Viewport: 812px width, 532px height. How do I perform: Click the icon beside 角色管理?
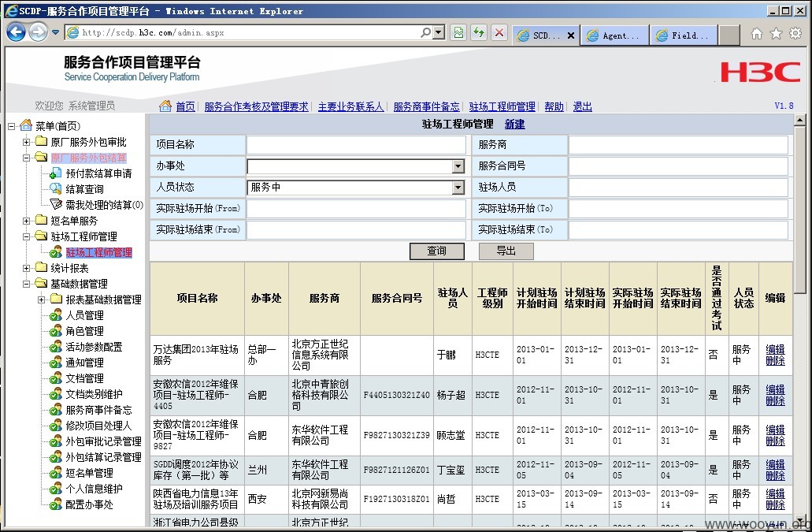pos(55,330)
